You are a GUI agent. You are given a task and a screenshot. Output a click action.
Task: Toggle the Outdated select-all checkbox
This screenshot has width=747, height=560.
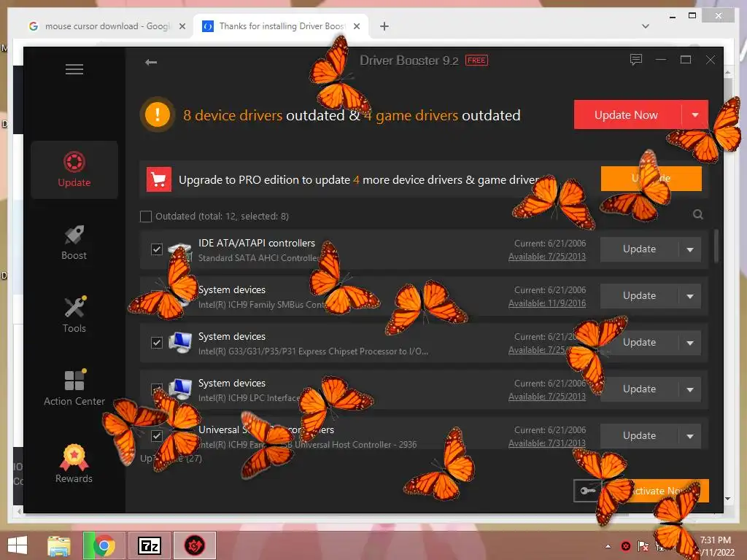click(146, 217)
